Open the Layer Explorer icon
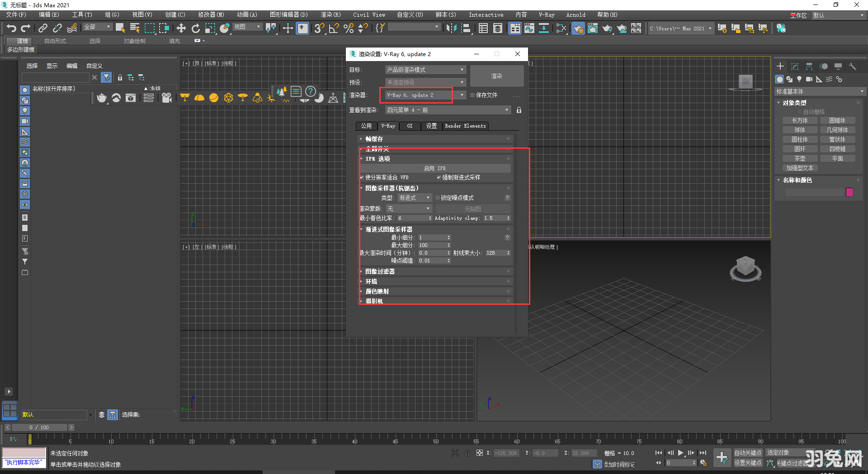This screenshot has height=474, width=868. (x=497, y=28)
